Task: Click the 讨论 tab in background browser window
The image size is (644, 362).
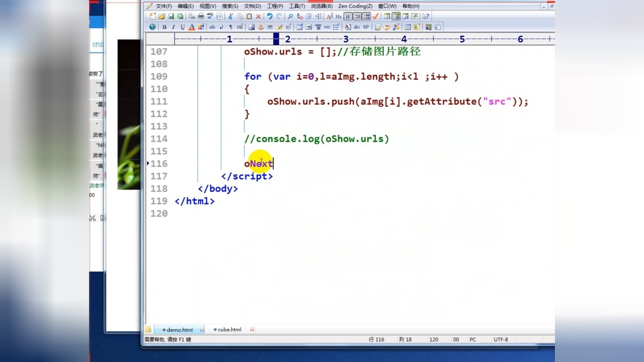Action: (97, 45)
